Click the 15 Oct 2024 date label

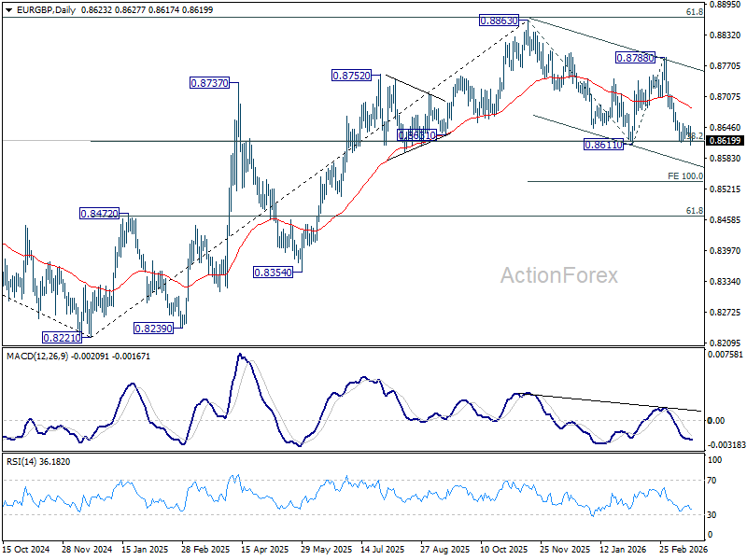point(26,549)
